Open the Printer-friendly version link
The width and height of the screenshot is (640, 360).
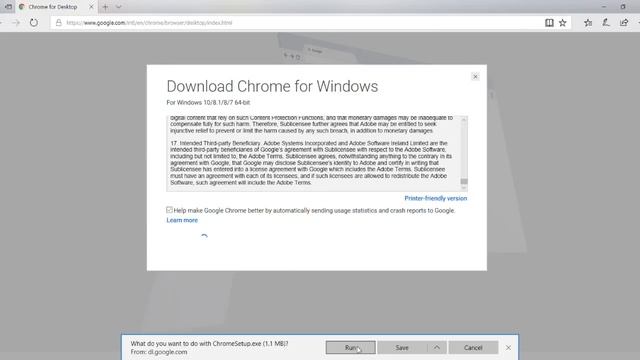pyautogui.click(x=436, y=198)
